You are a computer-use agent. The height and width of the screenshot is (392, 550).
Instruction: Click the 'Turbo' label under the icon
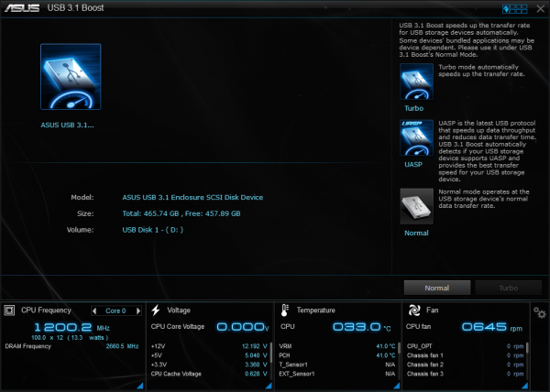[414, 108]
